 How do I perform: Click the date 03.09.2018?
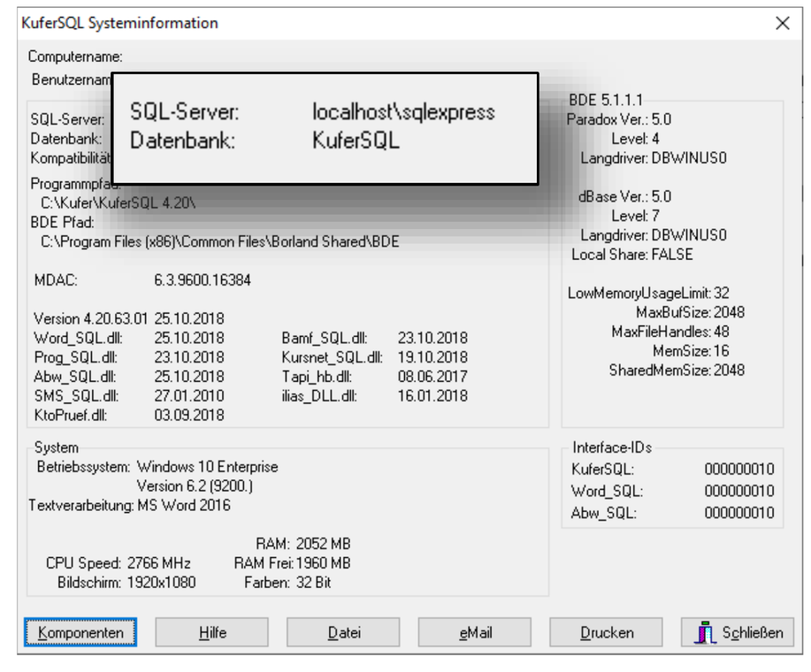click(x=188, y=415)
